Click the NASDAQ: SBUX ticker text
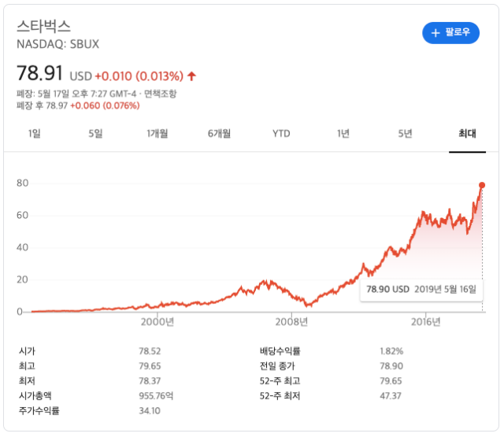The height and width of the screenshot is (437, 504). click(57, 44)
